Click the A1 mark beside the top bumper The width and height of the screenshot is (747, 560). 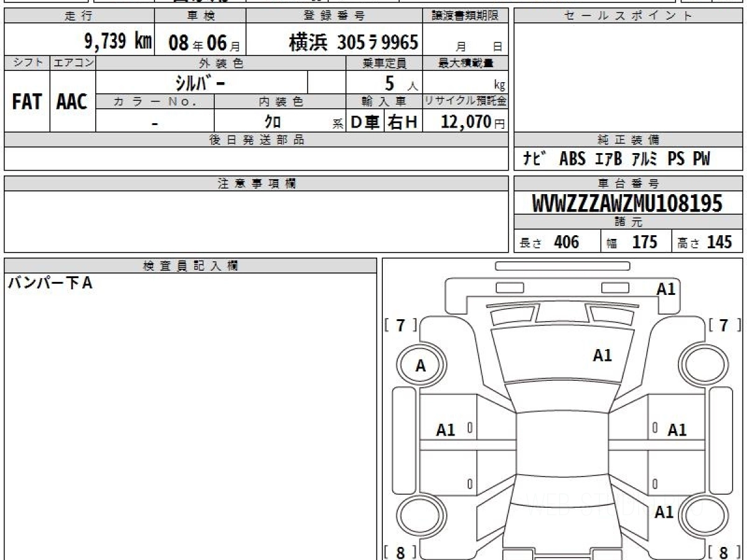[666, 289]
